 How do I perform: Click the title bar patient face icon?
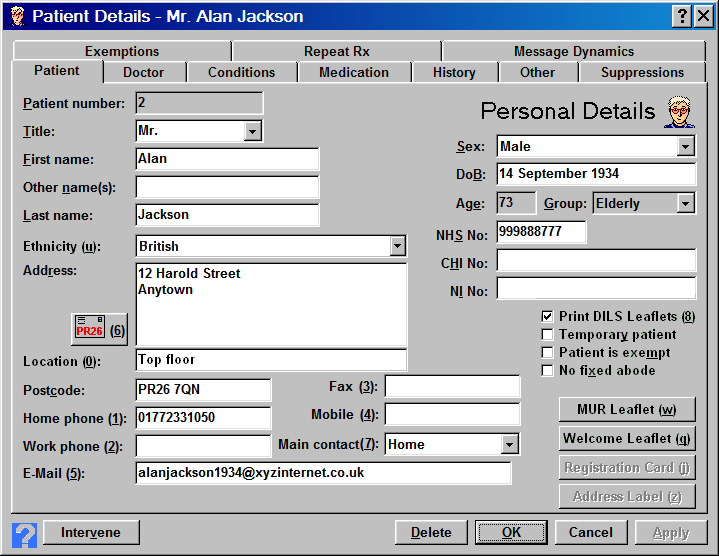pos(17,16)
